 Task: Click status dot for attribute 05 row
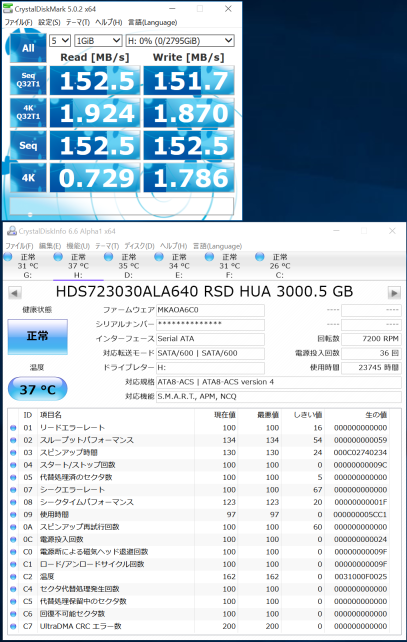13,477
